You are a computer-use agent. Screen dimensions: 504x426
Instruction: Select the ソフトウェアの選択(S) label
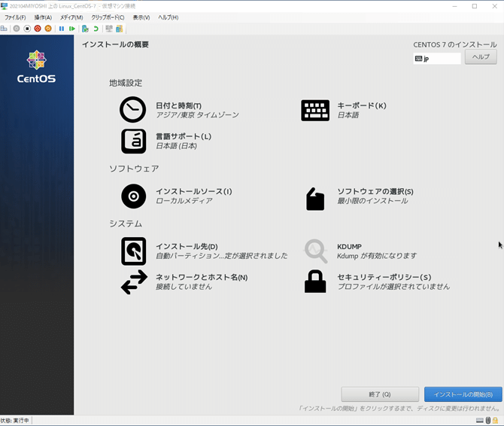(x=375, y=191)
